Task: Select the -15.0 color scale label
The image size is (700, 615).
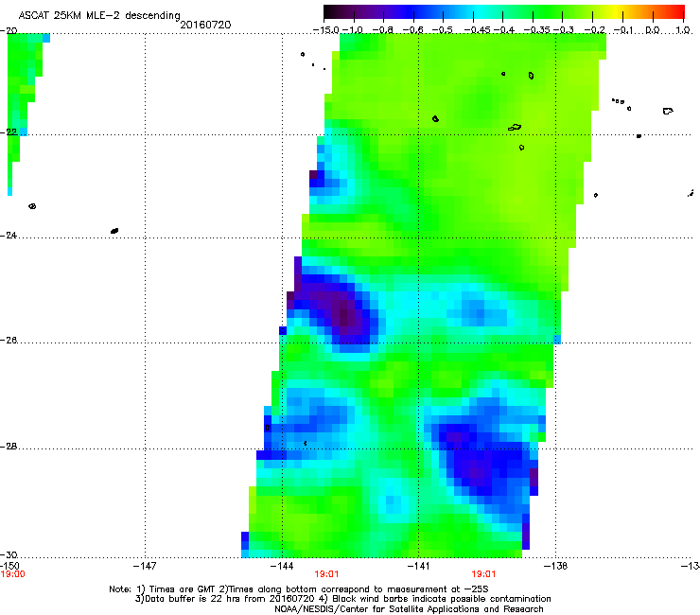Action: click(x=326, y=30)
